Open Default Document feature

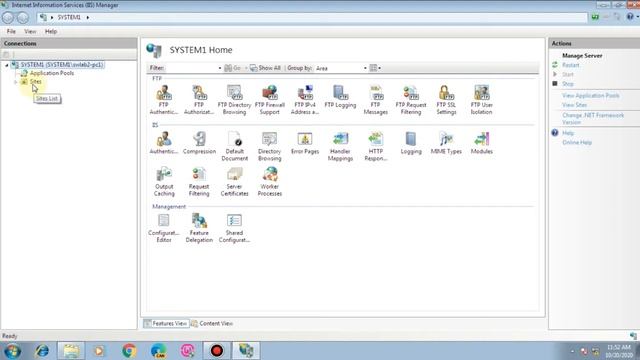point(235,146)
